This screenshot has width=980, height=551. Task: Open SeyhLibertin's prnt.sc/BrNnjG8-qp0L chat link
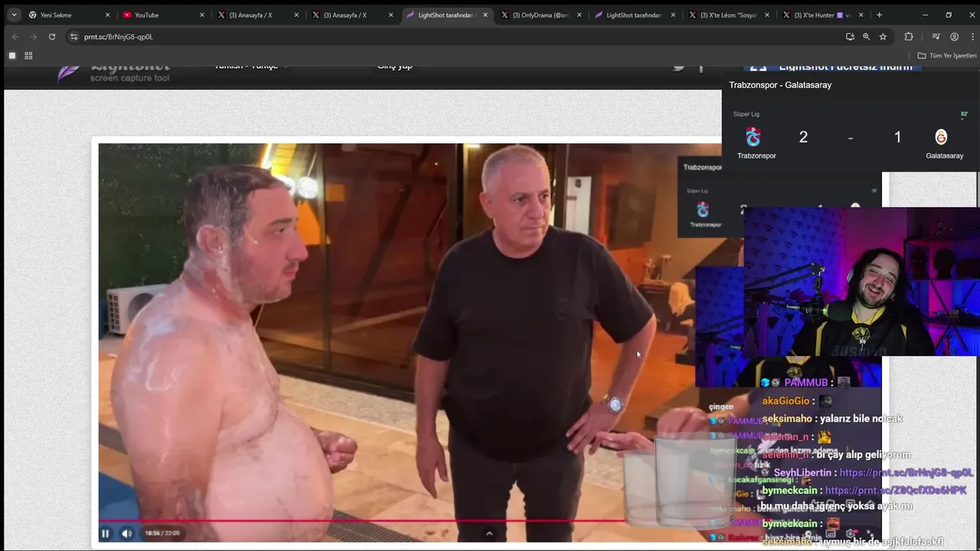[x=906, y=473]
